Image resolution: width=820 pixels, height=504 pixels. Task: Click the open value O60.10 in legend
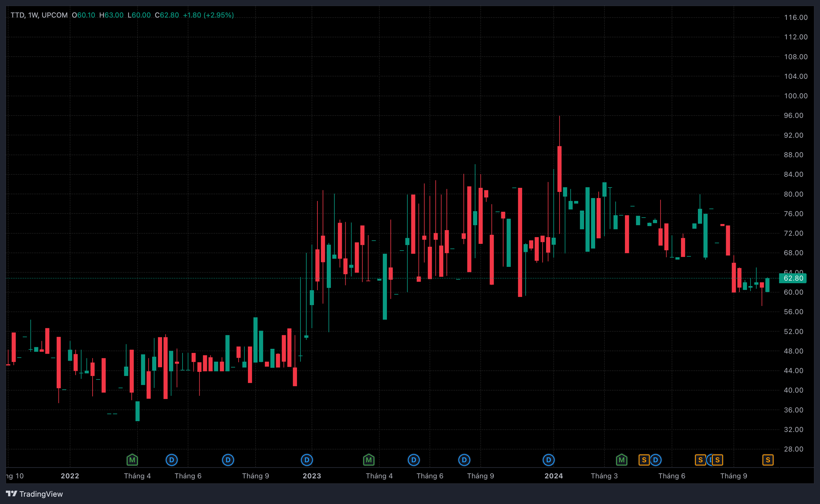[83, 15]
